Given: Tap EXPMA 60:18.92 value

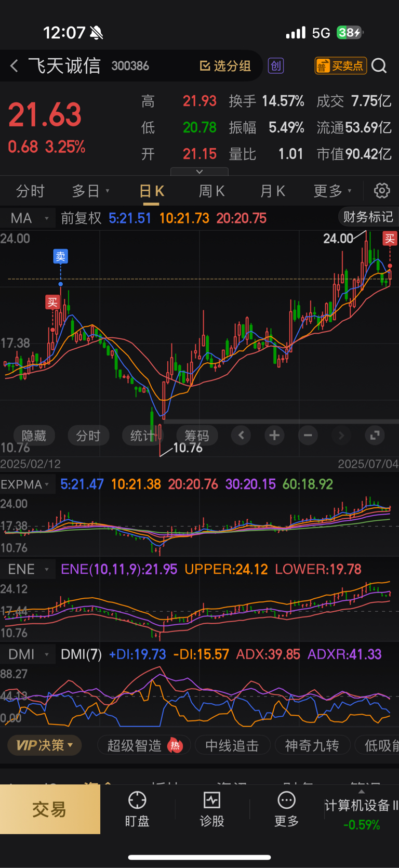Looking at the screenshot, I should click(308, 484).
